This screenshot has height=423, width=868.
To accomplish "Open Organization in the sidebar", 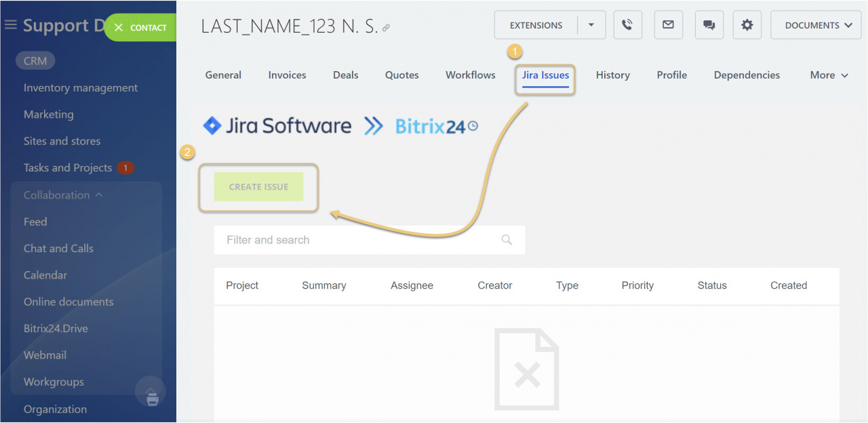I will coord(55,409).
